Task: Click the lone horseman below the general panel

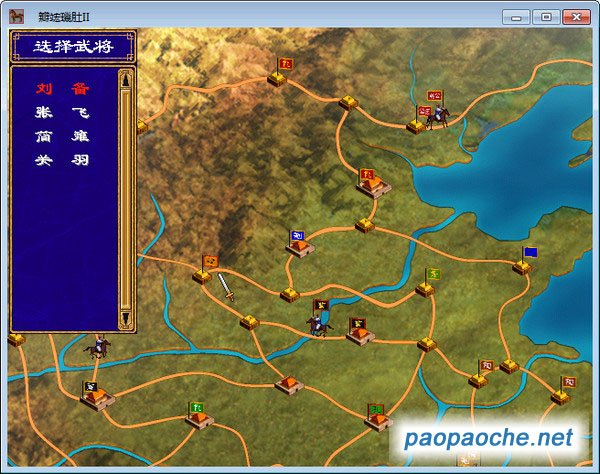Action: [x=98, y=347]
